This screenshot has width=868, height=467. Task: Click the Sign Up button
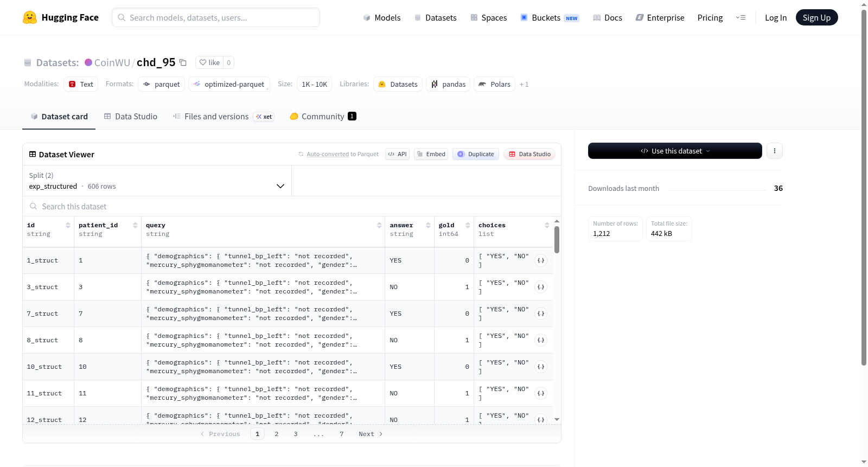(816, 18)
